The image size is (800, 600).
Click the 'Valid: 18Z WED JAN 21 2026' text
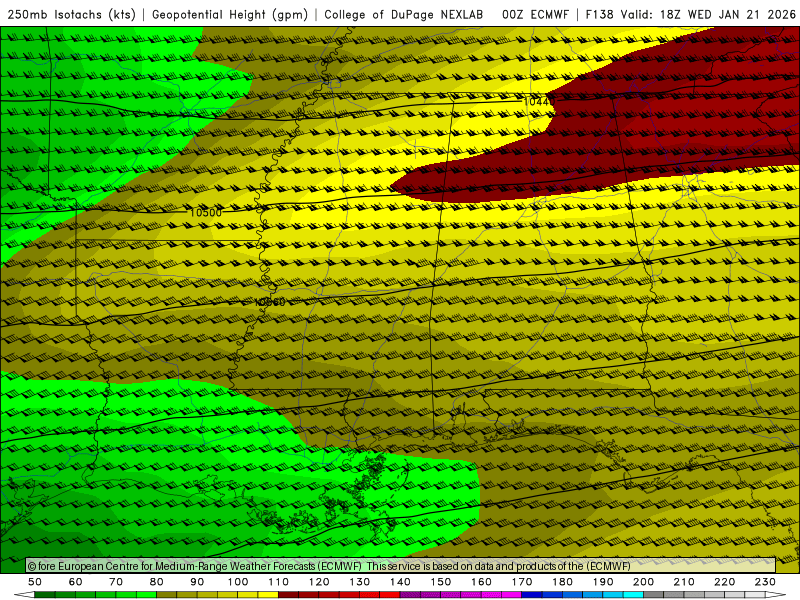708,15
